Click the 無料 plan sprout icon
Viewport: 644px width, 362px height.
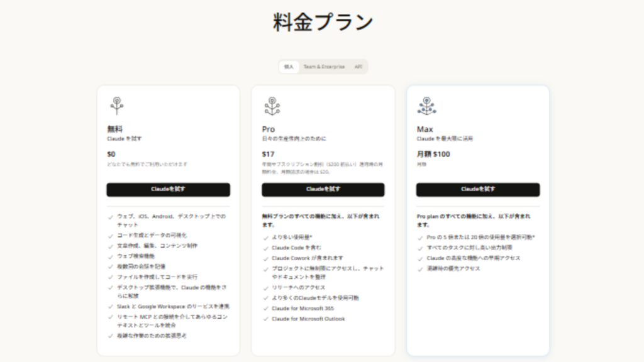[x=117, y=106]
